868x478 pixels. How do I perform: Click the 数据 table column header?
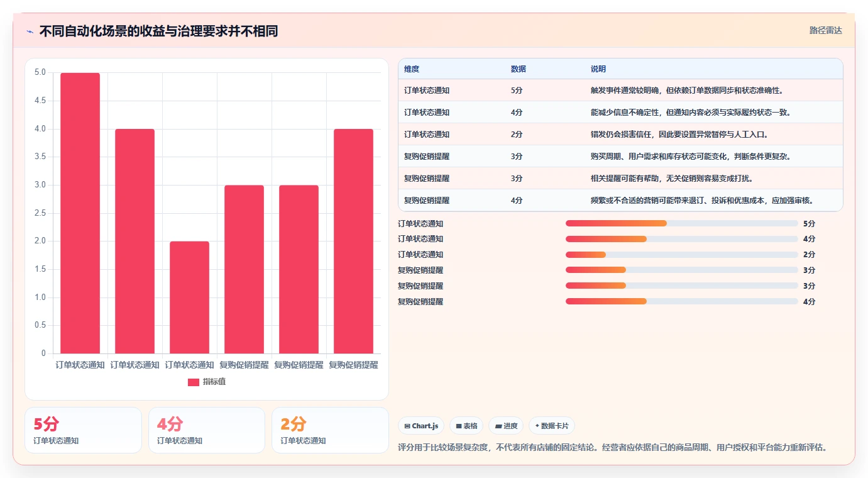(519, 69)
